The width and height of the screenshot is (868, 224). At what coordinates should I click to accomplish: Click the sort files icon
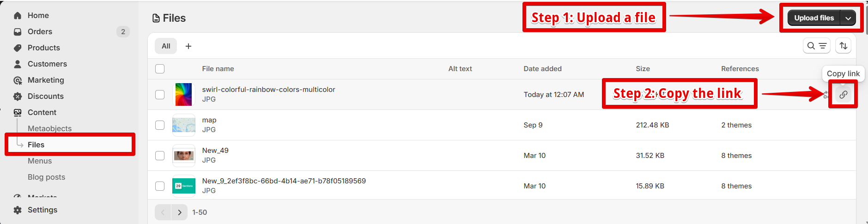tap(843, 46)
